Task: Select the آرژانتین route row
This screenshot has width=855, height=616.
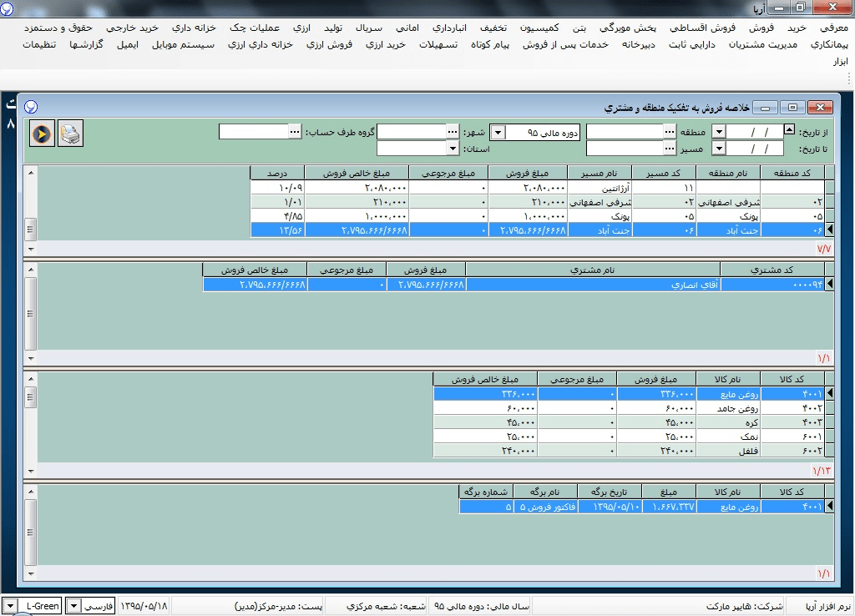Action: [538, 188]
